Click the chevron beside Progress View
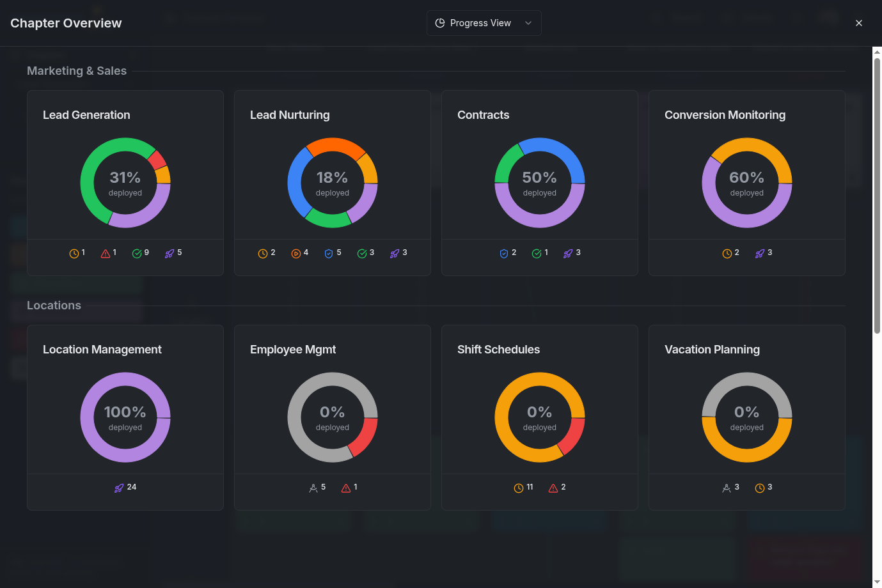Image resolution: width=882 pixels, height=588 pixels. pos(528,22)
